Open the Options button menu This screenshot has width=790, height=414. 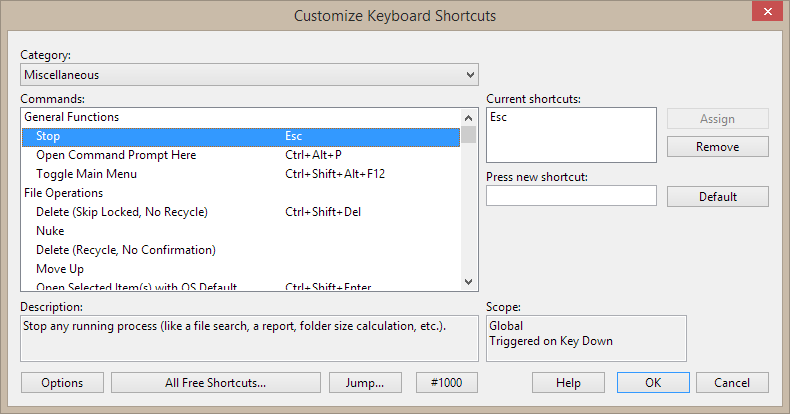[x=62, y=383]
